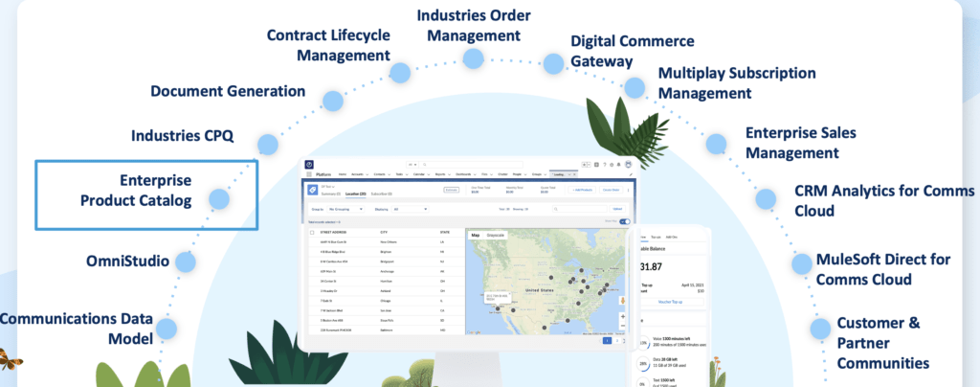This screenshot has height=387, width=980.
Task: Select the OmniStudio dot on the arc
Action: (185, 261)
